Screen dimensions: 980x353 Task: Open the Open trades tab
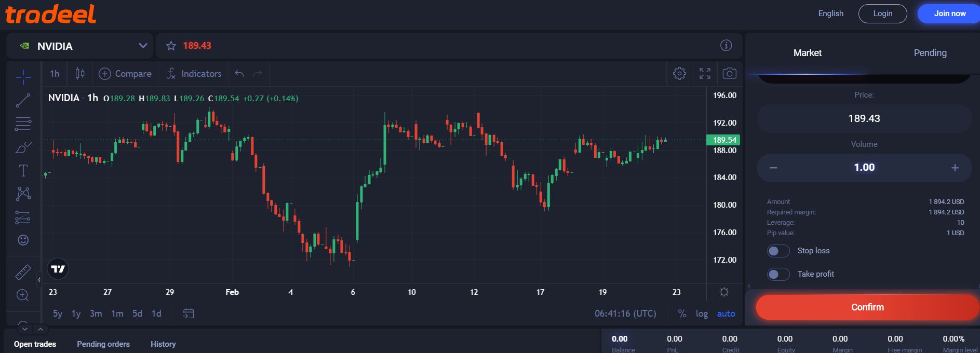[x=35, y=344]
